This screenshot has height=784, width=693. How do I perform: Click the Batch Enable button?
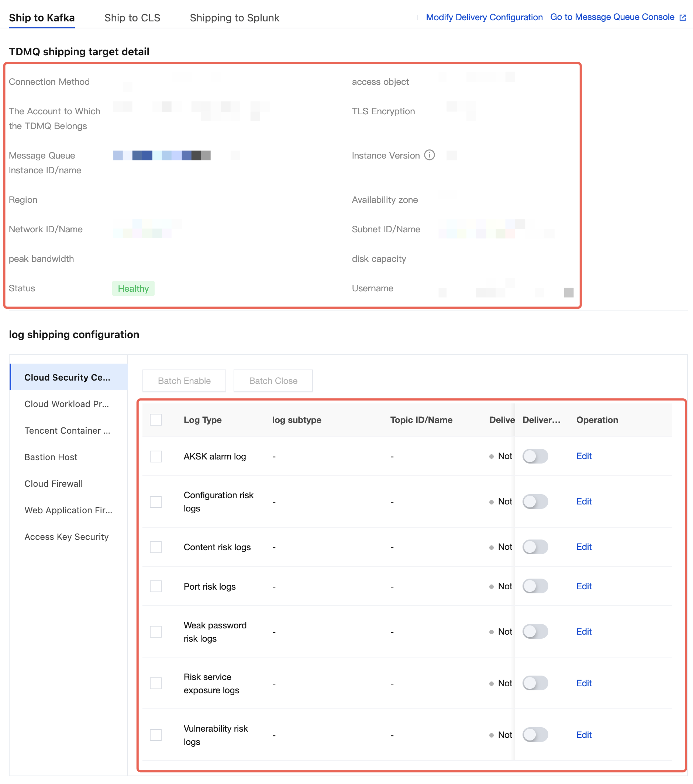[184, 381]
